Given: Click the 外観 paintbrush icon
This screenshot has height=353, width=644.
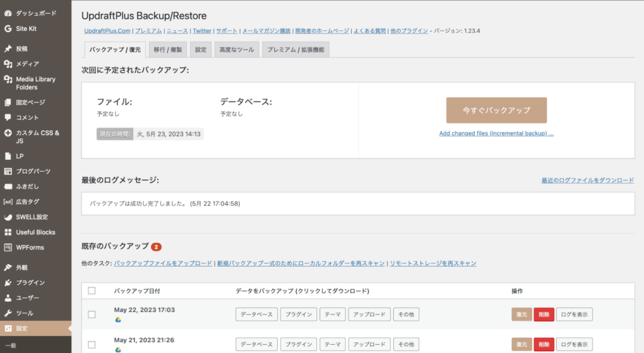Looking at the screenshot, I should (8, 267).
